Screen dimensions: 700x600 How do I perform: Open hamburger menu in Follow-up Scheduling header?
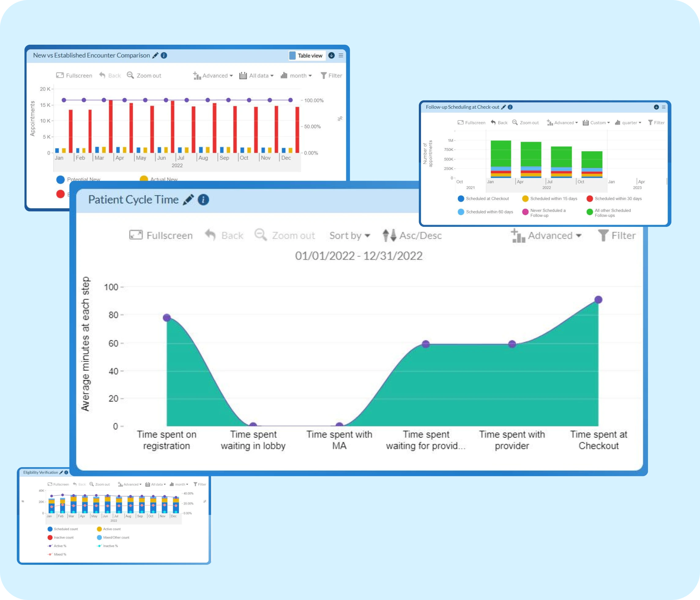click(664, 107)
